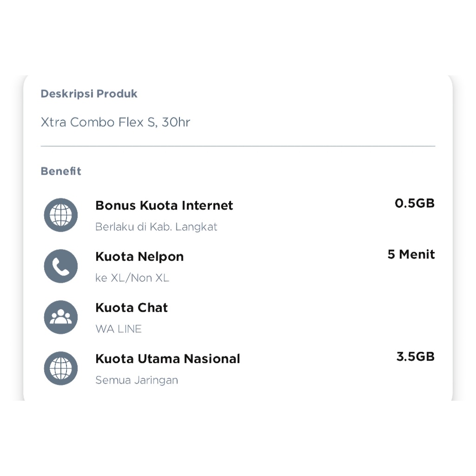Select the Kuota Chat title
Viewport: 476px width, 476px height.
[x=132, y=308]
